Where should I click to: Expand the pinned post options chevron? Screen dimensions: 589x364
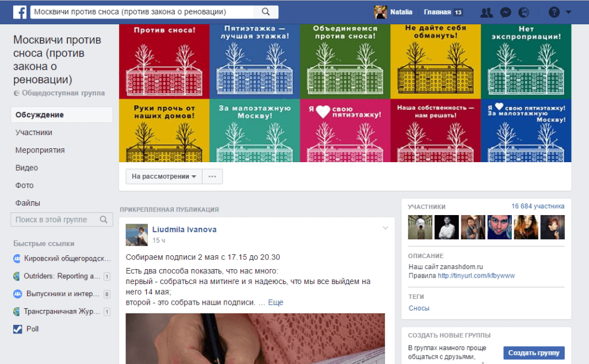point(386,228)
